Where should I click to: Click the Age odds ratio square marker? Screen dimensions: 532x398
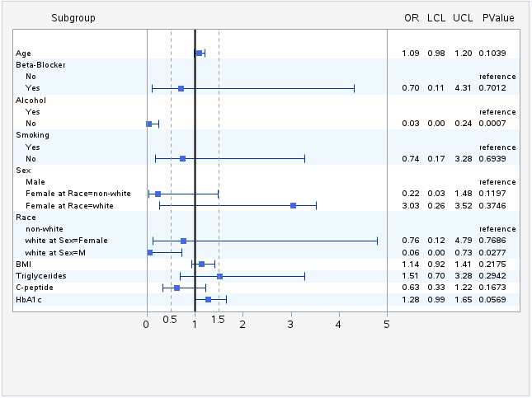click(x=199, y=53)
